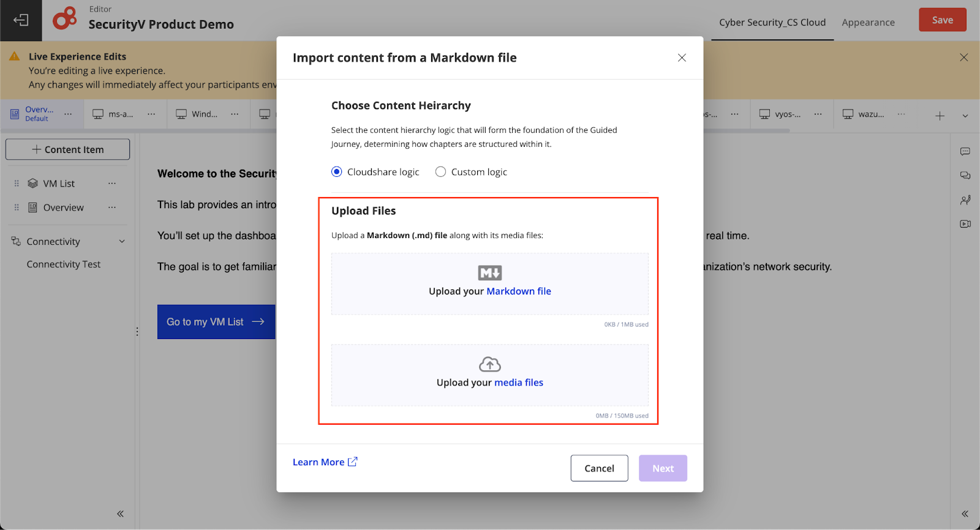
Task: Open the Cyber Security_CS Cloud tab
Action: tap(772, 23)
